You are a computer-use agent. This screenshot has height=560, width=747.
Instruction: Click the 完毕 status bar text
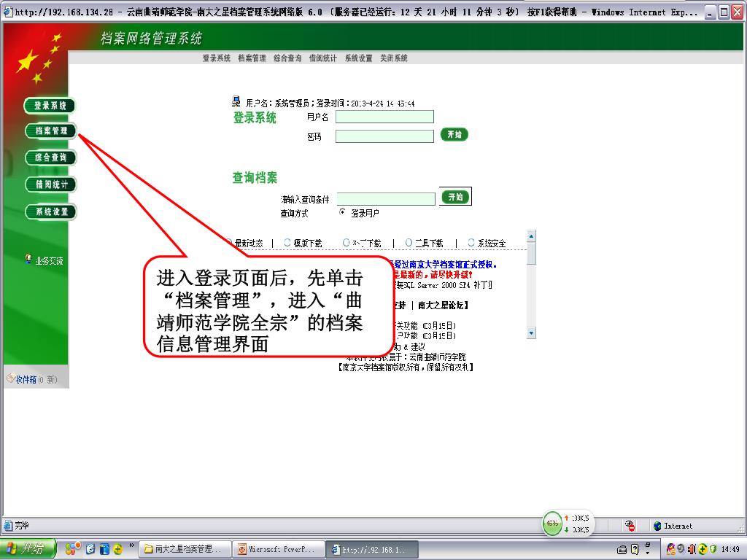[x=22, y=526]
